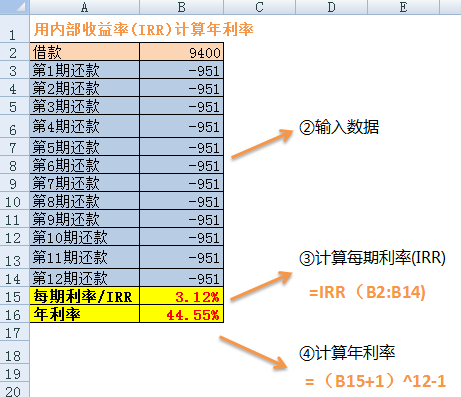Viewport: 461px width, 397px height.
Task: Select row 2 header
Action: tap(15, 51)
